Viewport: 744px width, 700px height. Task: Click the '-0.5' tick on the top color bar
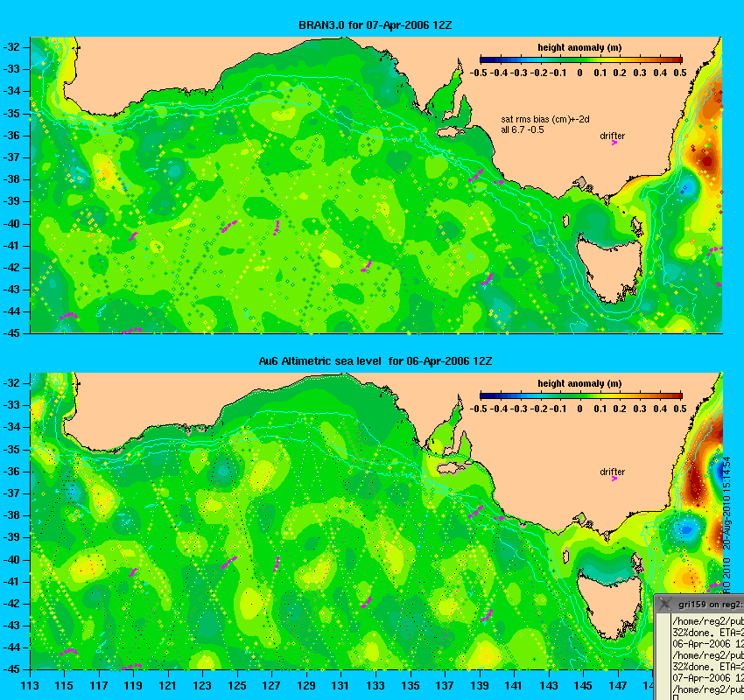pos(478,73)
